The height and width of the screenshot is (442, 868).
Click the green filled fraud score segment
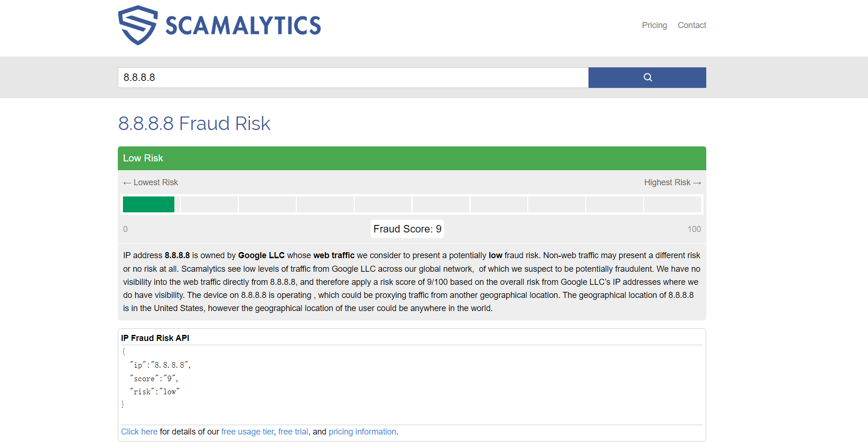(x=149, y=204)
